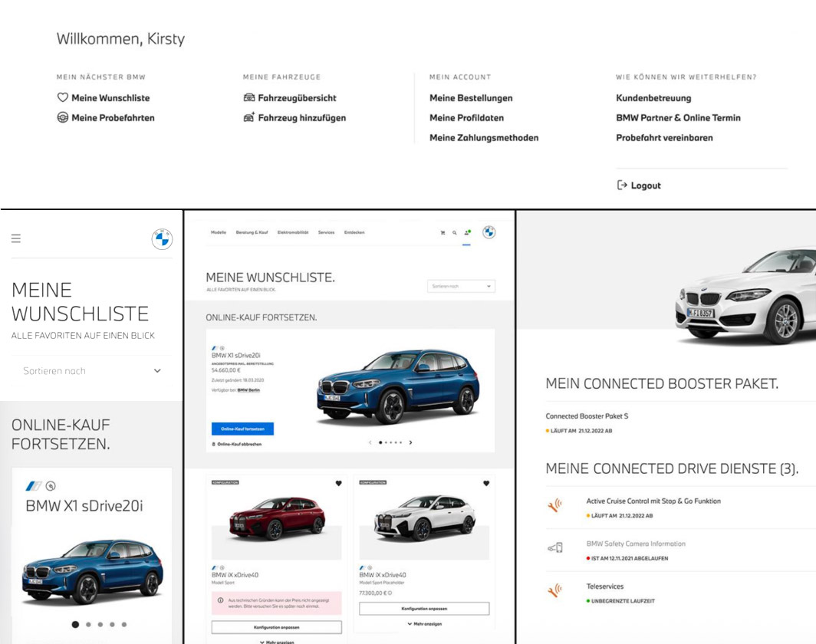The image size is (816, 644).
Task: Click the blue BMW X1 image in the desktop card
Action: [x=397, y=386]
